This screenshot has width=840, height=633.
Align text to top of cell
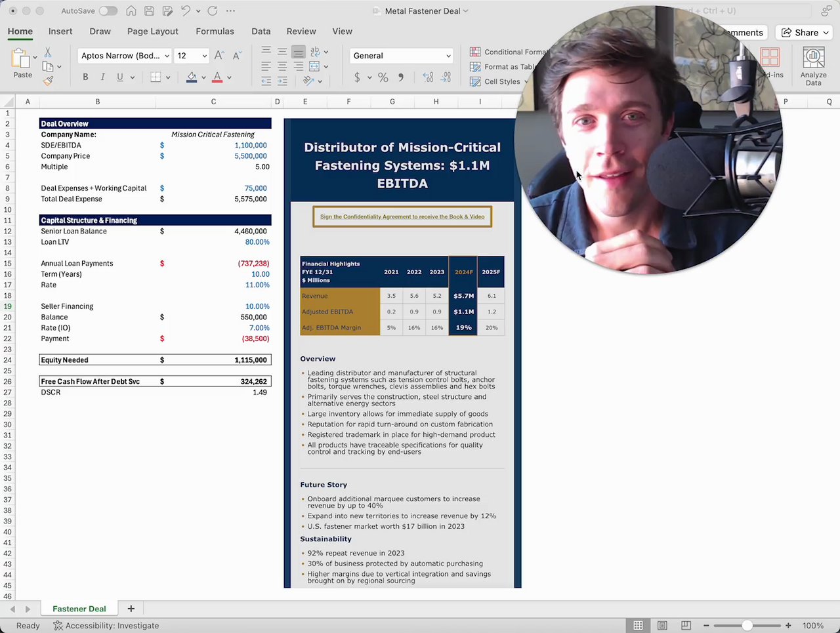click(x=266, y=51)
